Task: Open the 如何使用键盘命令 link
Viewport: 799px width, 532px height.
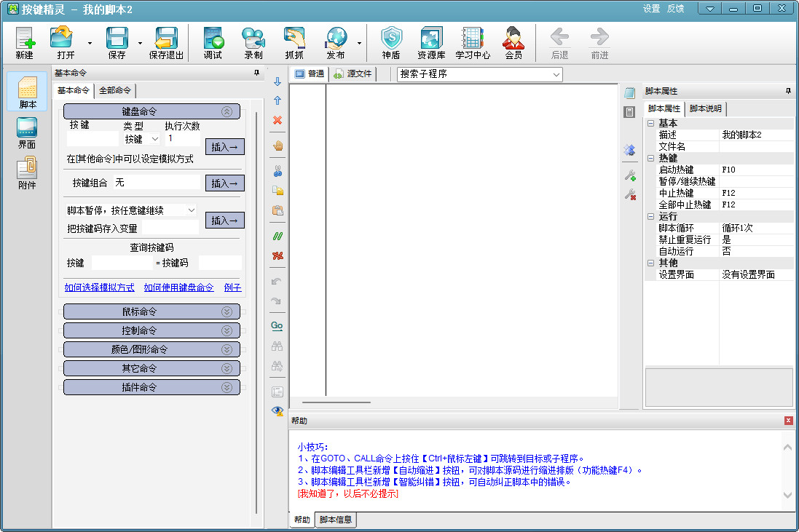Action: click(x=179, y=287)
